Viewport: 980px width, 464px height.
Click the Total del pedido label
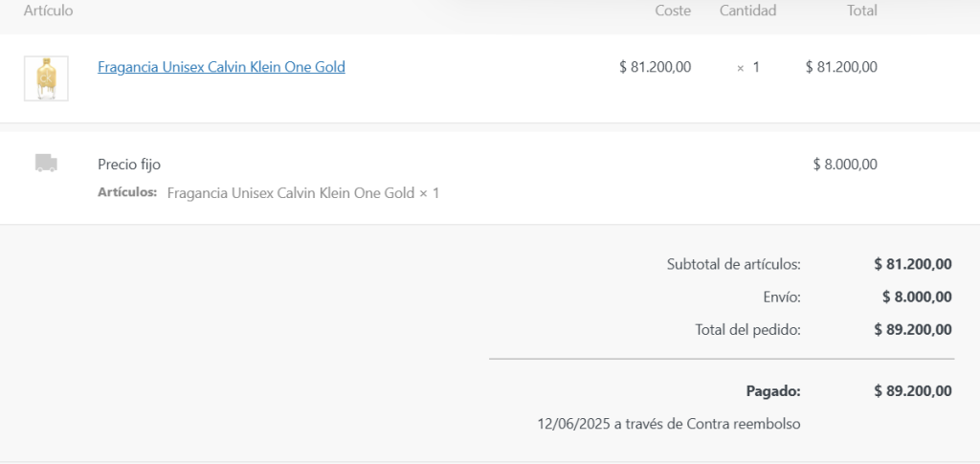coord(747,329)
